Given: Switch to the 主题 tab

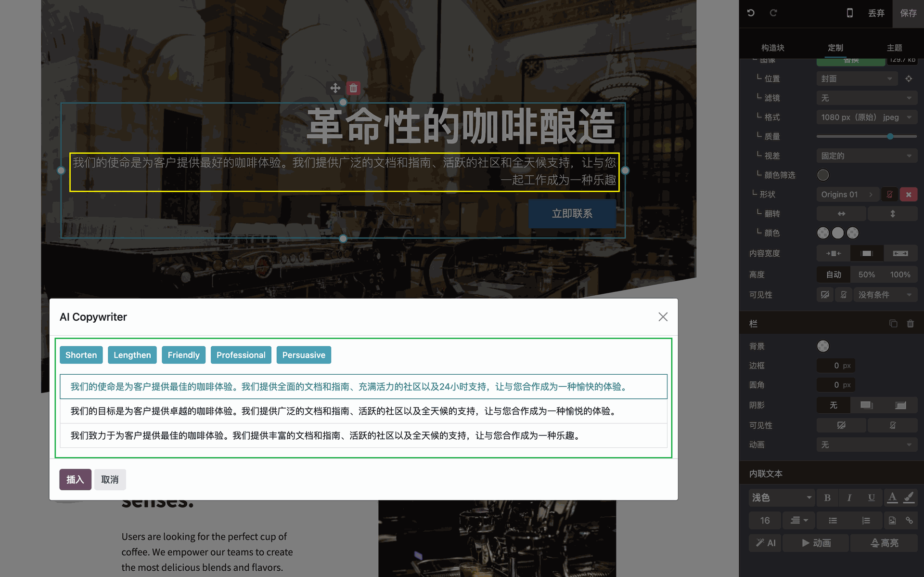Looking at the screenshot, I should (894, 48).
